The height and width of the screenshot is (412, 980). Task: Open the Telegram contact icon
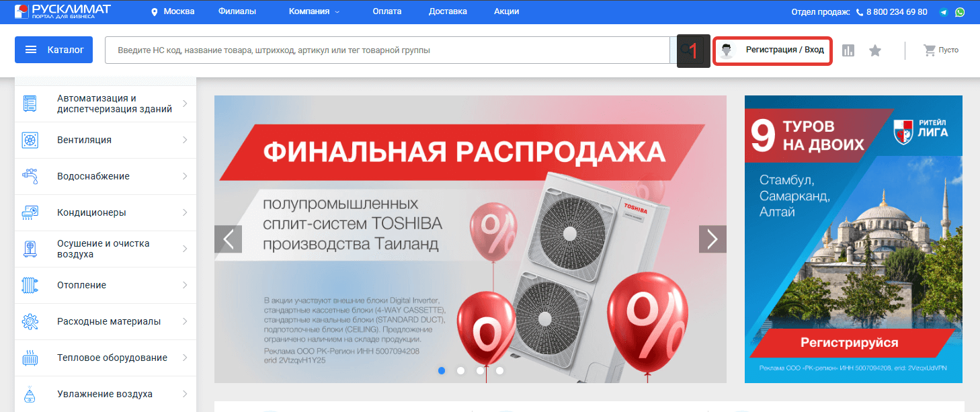tap(944, 12)
